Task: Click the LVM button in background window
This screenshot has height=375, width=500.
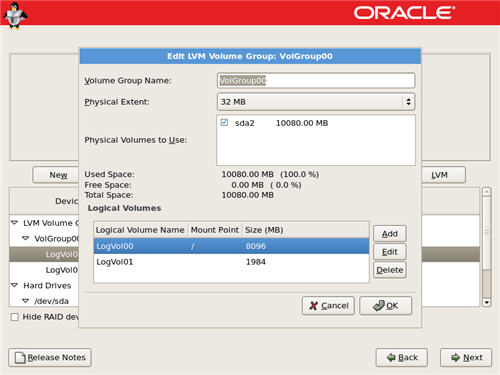Action: point(443,175)
